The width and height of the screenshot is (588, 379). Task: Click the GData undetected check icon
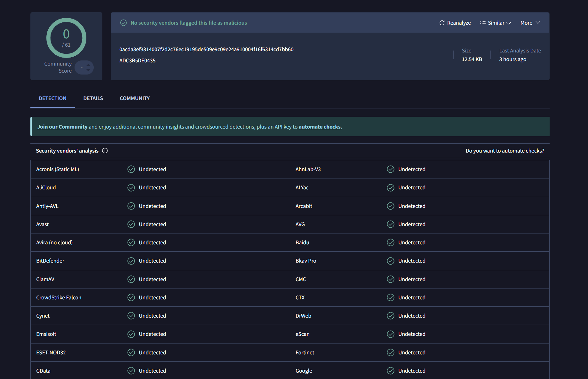pos(131,371)
